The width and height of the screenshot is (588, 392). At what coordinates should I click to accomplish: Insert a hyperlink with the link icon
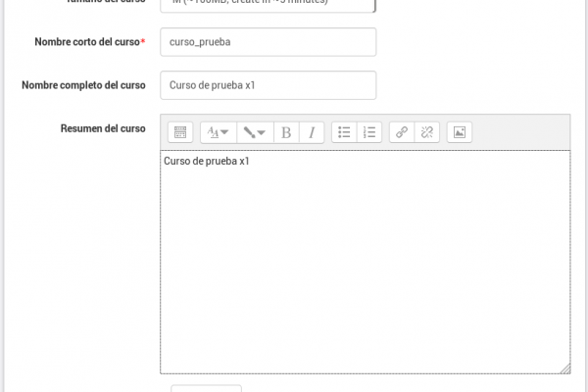[x=402, y=132]
